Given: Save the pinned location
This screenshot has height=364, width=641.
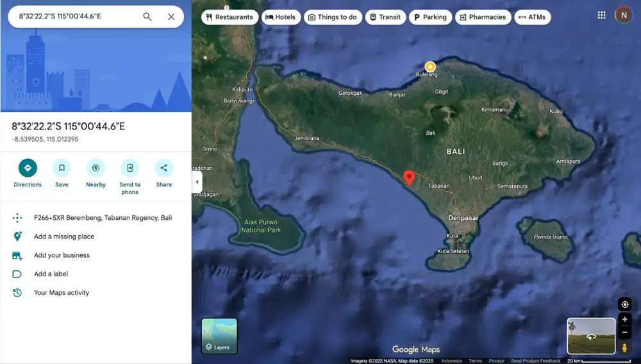Looking at the screenshot, I should point(62,174).
